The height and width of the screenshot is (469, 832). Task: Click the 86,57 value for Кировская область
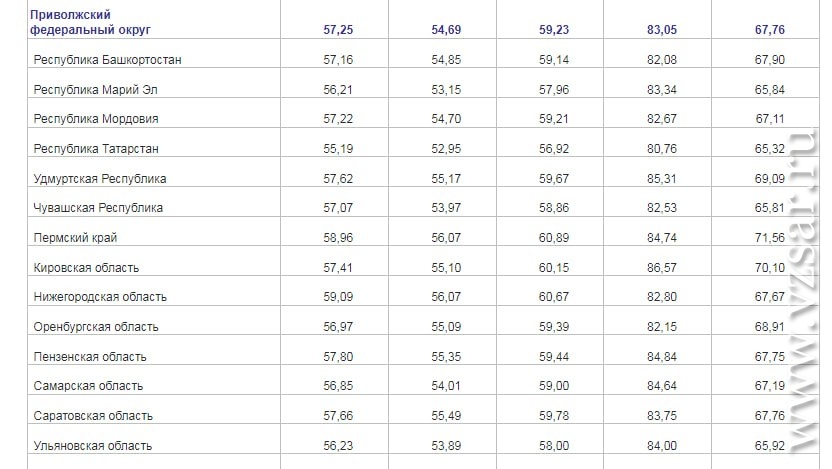point(662,268)
